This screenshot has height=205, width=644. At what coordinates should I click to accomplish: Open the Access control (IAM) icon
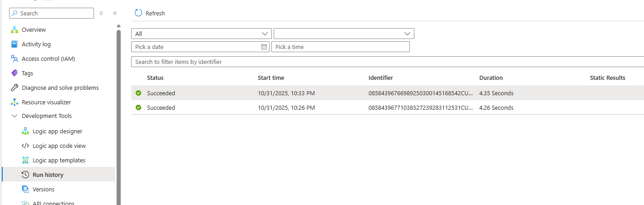[x=15, y=59]
